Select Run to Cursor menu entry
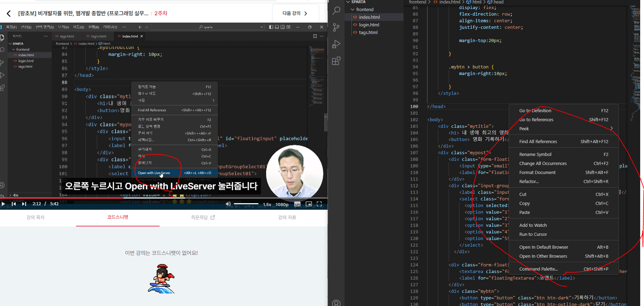This screenshot has width=644, height=306. click(x=563, y=234)
